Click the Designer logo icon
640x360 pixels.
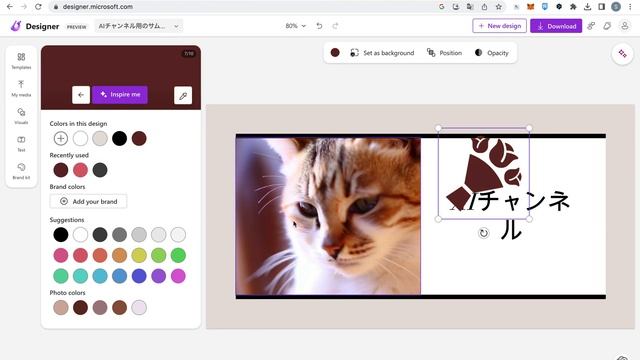click(x=16, y=26)
